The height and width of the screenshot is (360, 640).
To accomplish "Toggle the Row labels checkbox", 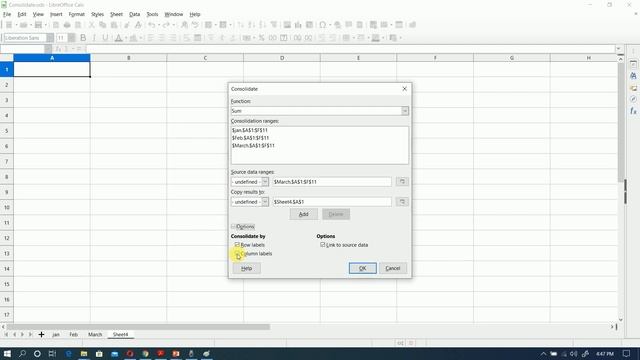I will (x=237, y=245).
